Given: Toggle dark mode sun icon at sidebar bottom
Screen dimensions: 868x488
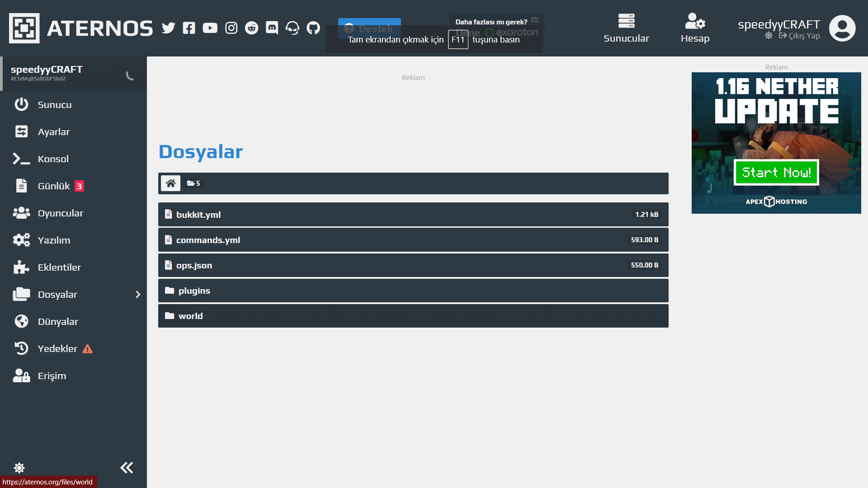Looking at the screenshot, I should click(x=19, y=468).
